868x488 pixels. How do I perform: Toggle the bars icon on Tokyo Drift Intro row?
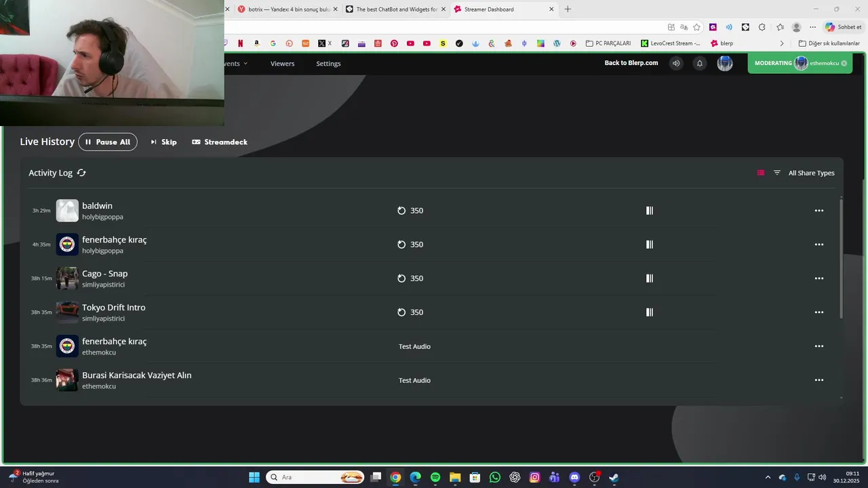(x=650, y=312)
